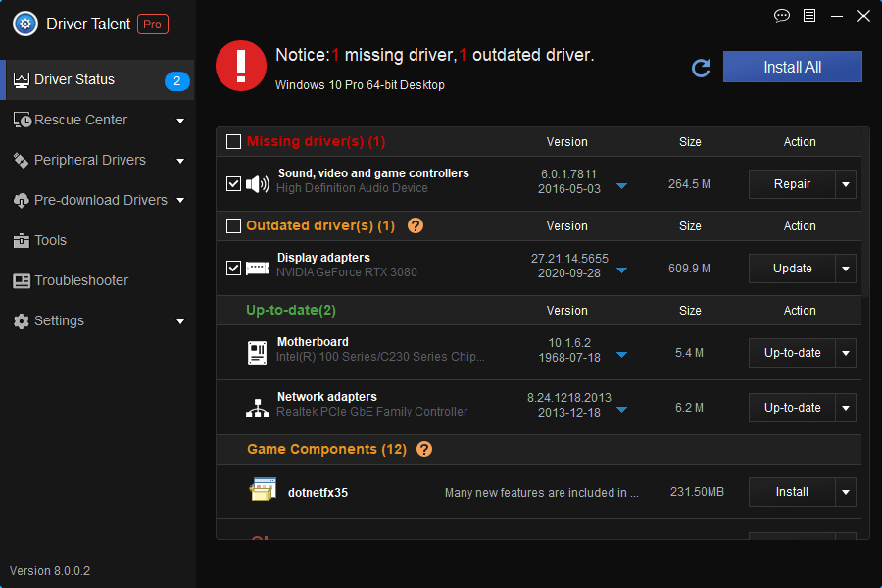Select the display adapter icon for NVIDIA GeForce RTX 3080
The image size is (882, 588).
point(258,268)
